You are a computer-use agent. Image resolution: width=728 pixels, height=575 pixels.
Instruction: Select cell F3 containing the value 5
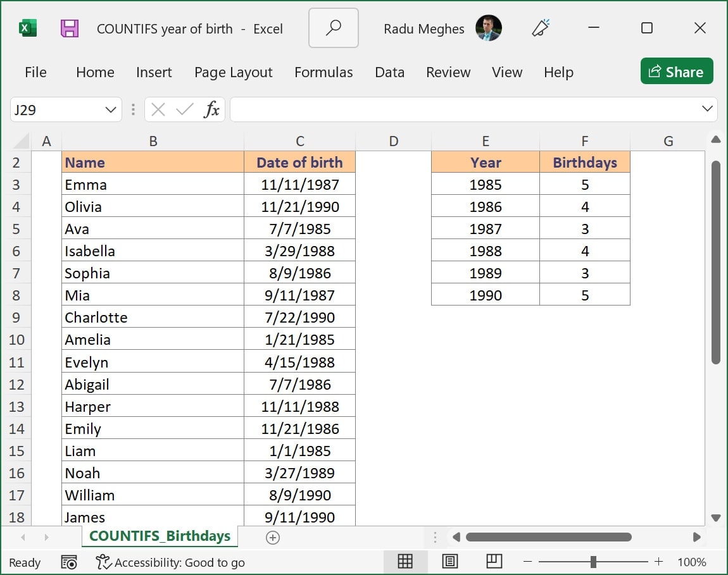pyautogui.click(x=584, y=184)
